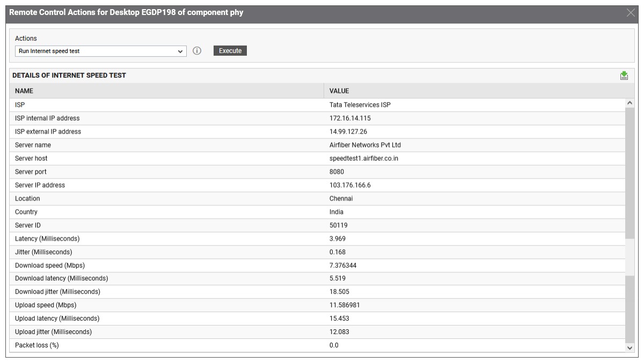
Task: Click the Chennai location value
Action: tap(341, 198)
